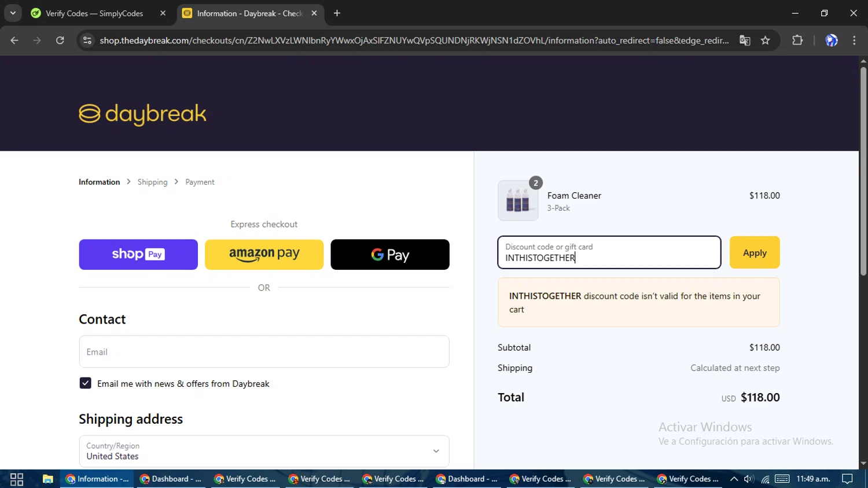
Task: Open the Windows notification center icon
Action: click(x=848, y=479)
